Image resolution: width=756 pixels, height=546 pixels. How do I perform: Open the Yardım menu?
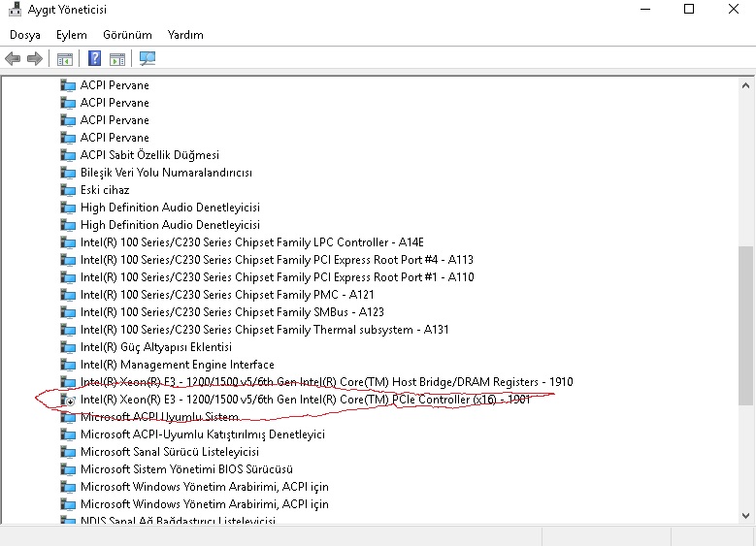click(185, 35)
